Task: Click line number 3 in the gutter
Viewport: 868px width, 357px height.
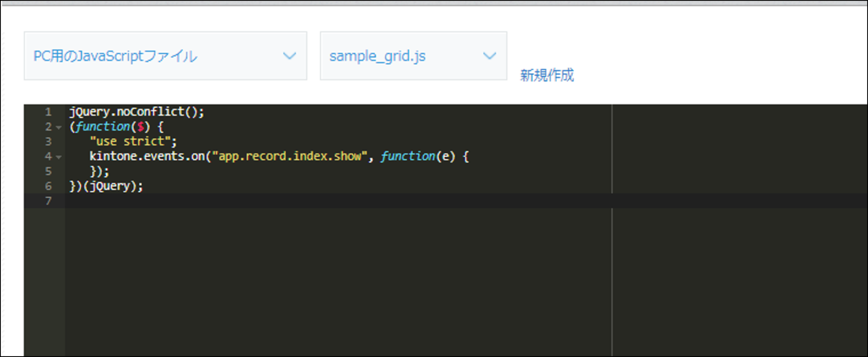Action: click(48, 141)
